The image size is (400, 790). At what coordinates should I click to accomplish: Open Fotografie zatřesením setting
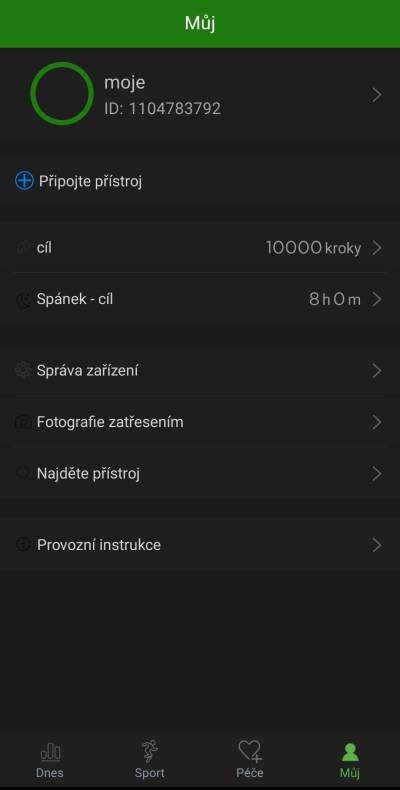coord(200,422)
